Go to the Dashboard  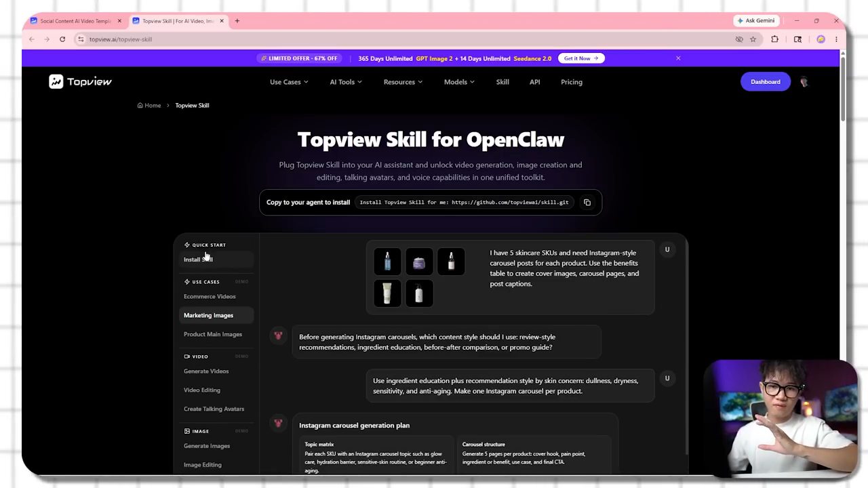click(766, 82)
